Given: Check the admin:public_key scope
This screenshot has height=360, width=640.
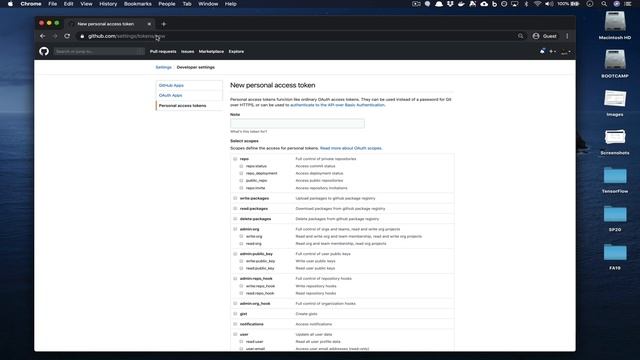Looking at the screenshot, I should [x=235, y=254].
